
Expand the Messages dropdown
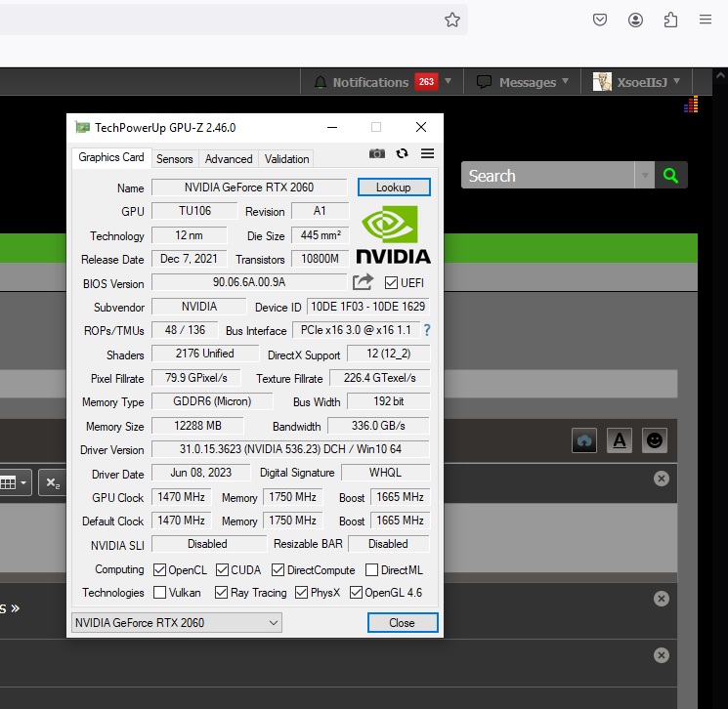click(565, 81)
